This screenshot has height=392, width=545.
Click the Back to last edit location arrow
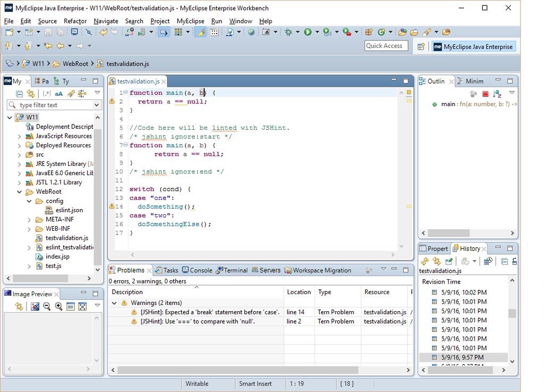click(48, 46)
